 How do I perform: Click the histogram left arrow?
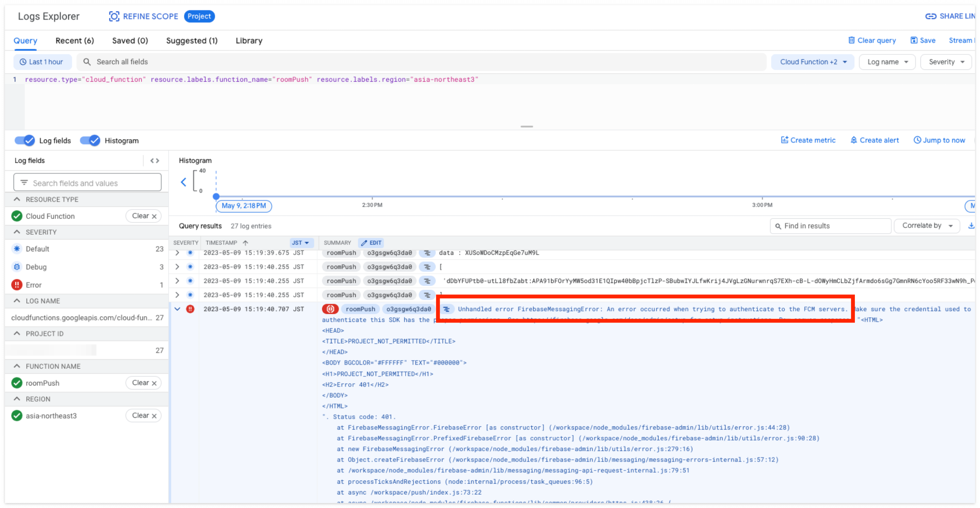[183, 182]
